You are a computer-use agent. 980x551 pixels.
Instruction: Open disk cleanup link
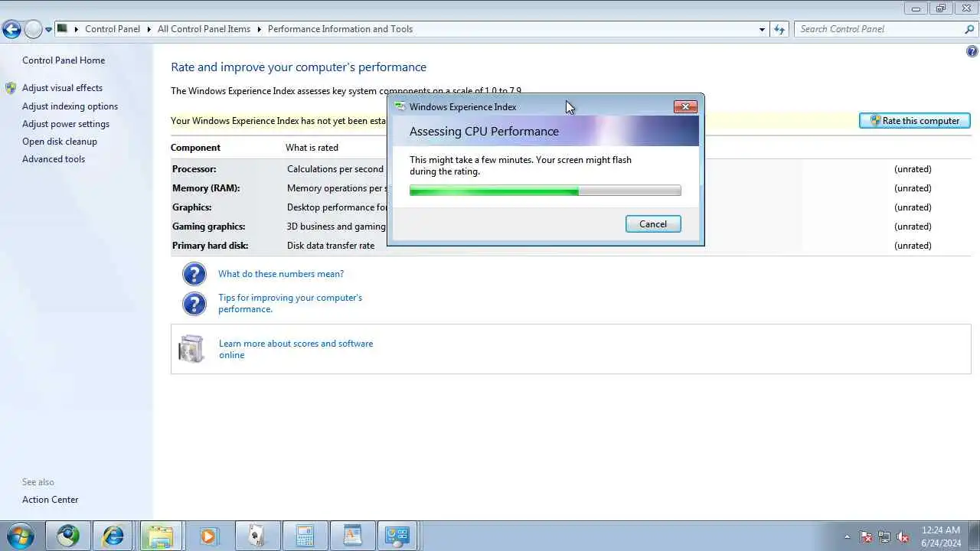coord(60,142)
